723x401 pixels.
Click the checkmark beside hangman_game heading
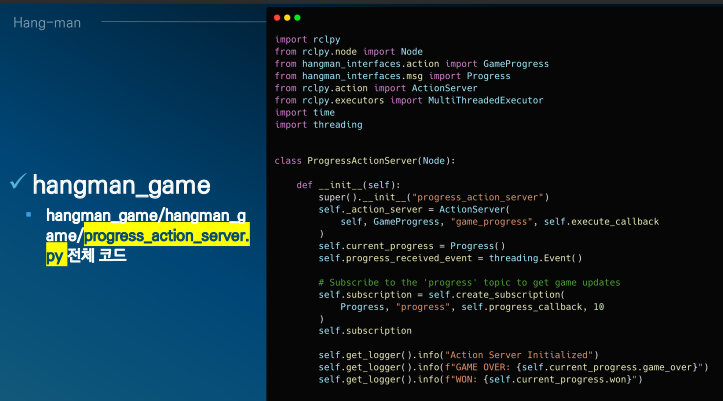(x=18, y=182)
